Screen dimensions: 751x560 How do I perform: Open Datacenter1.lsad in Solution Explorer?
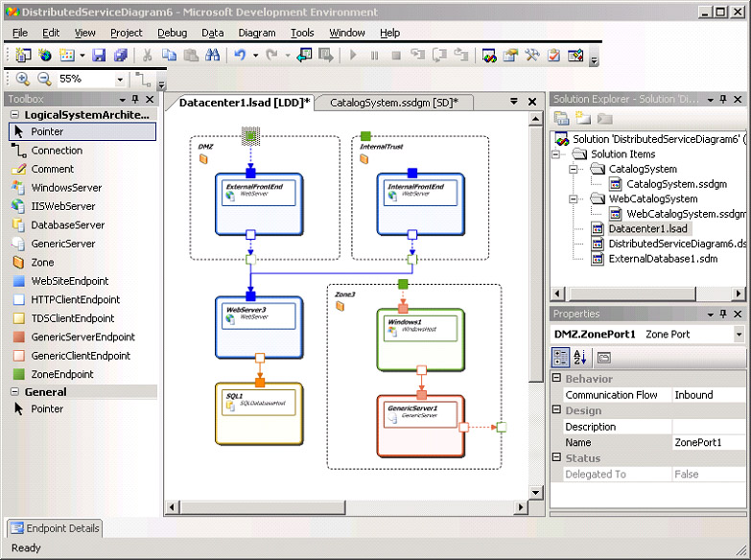pyautogui.click(x=647, y=229)
